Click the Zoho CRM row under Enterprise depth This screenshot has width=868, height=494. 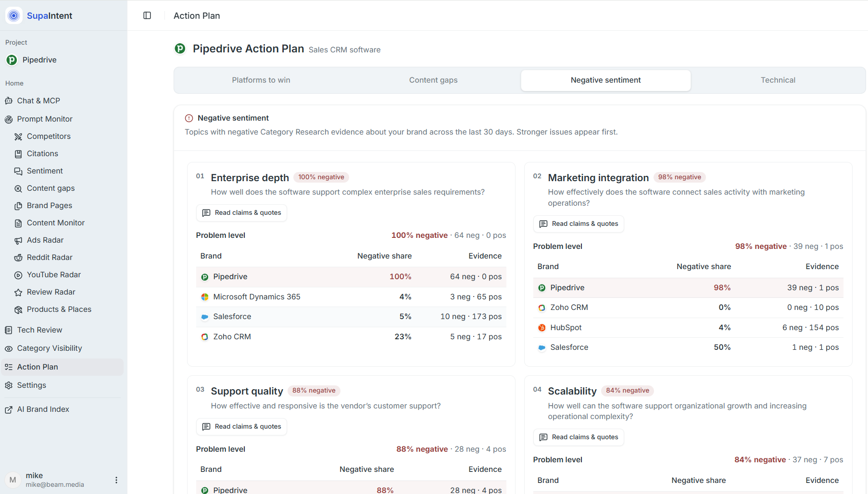coord(351,337)
